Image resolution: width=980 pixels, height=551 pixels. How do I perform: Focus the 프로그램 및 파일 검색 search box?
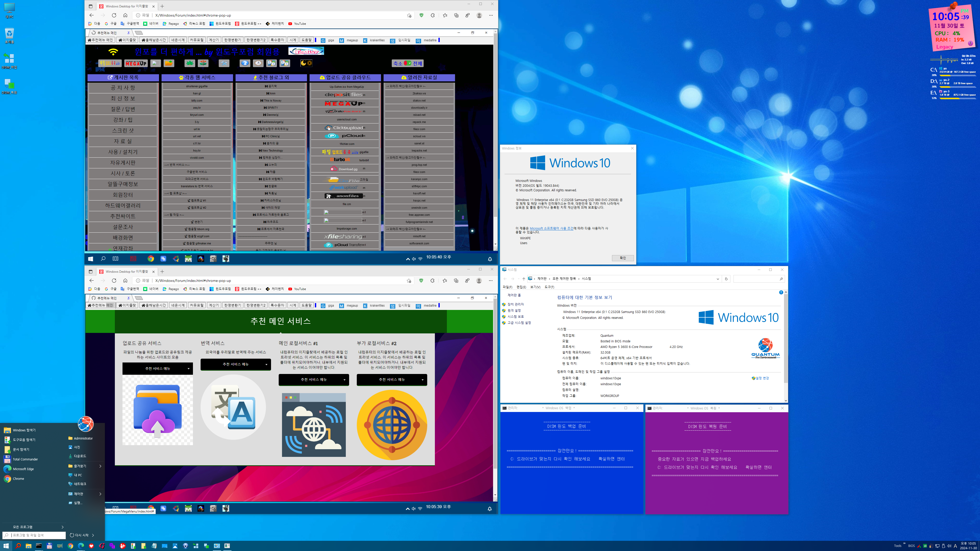34,535
